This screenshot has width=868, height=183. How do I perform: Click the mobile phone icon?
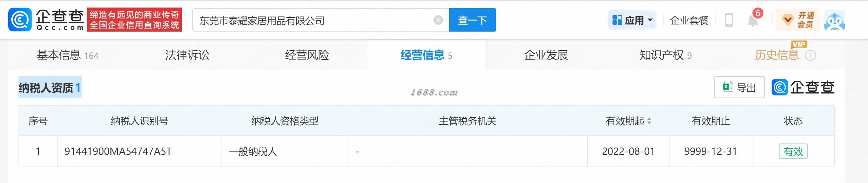[x=729, y=20]
